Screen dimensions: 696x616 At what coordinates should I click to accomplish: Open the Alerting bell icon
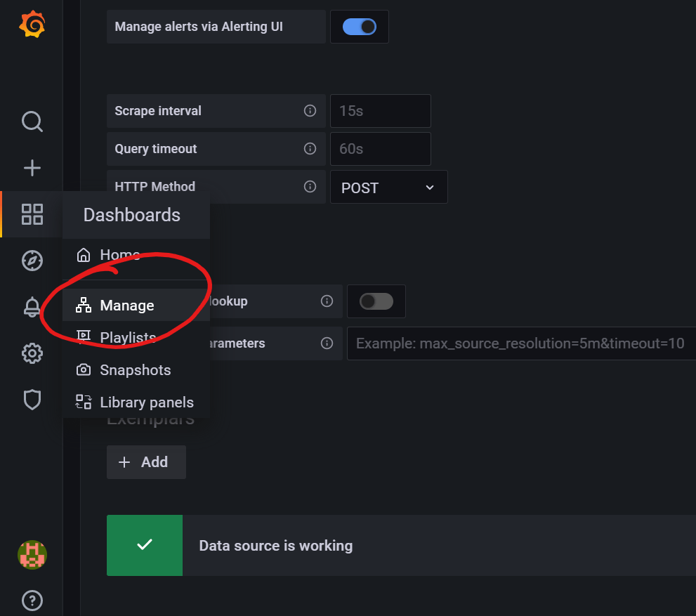pos(32,307)
